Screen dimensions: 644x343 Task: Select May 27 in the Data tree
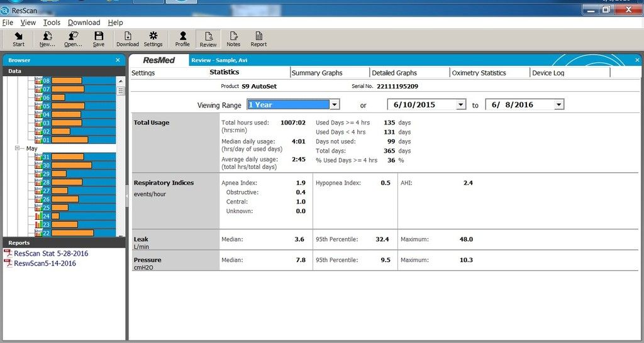[x=75, y=191]
